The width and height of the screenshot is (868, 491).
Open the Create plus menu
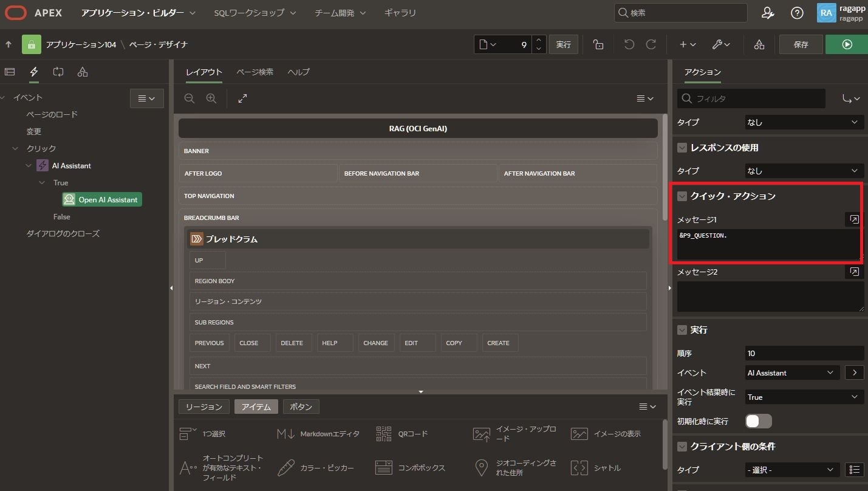(x=687, y=44)
